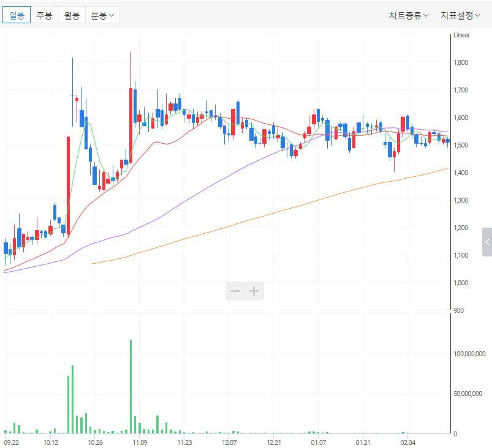
Task: Click the Linear scale label
Action: point(461,35)
